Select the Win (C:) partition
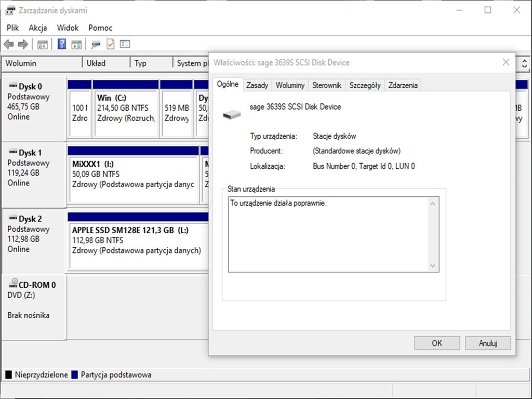The height and width of the screenshot is (399, 532). coord(126,113)
